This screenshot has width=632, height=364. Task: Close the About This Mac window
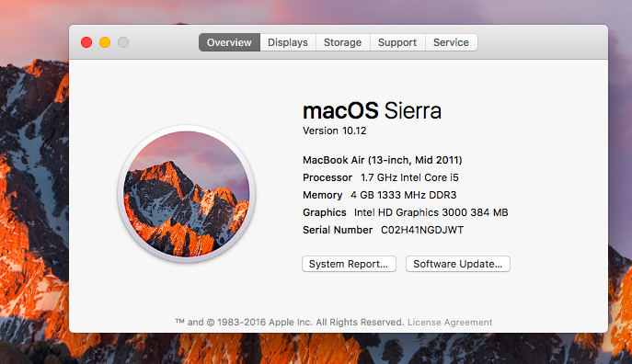click(86, 42)
